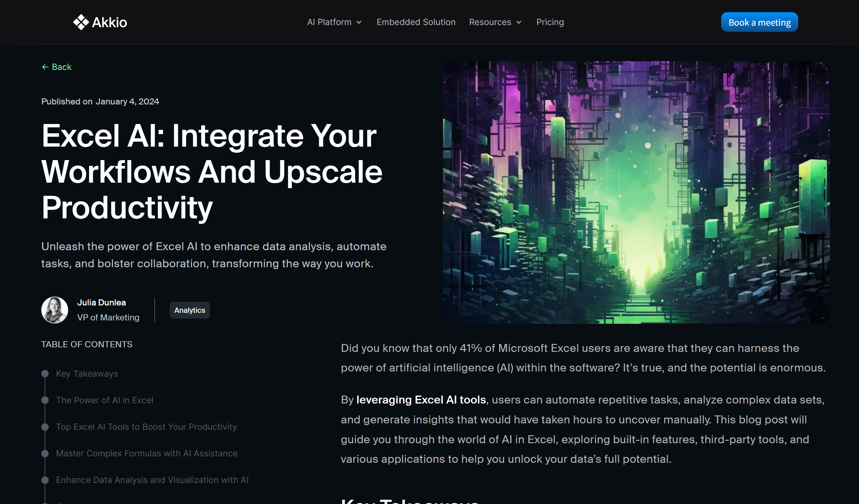Click the Book a meeting button
Viewport: 859px width, 504px height.
click(759, 22)
